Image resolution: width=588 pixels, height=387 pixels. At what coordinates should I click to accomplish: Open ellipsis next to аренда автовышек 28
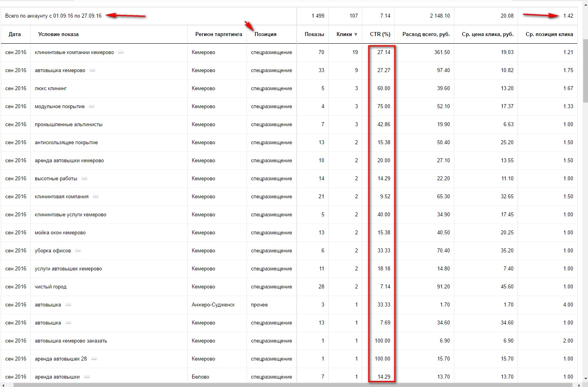pyautogui.click(x=94, y=359)
